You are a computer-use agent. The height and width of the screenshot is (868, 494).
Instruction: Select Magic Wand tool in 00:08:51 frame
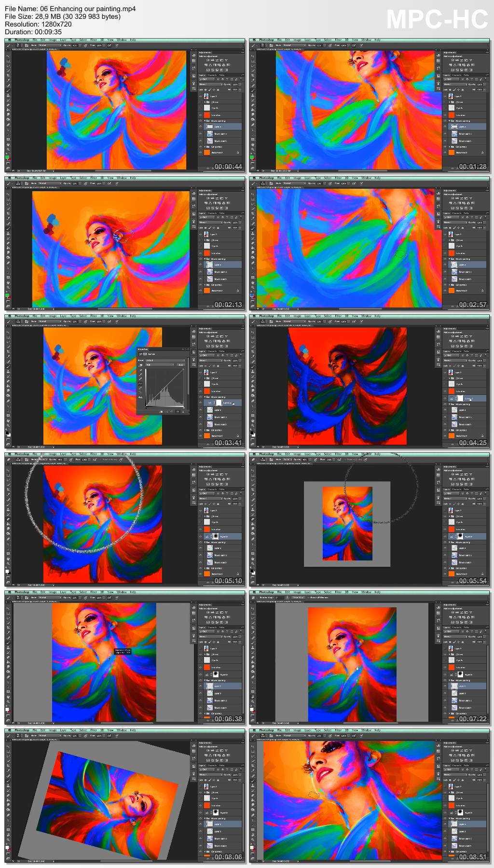(253, 761)
